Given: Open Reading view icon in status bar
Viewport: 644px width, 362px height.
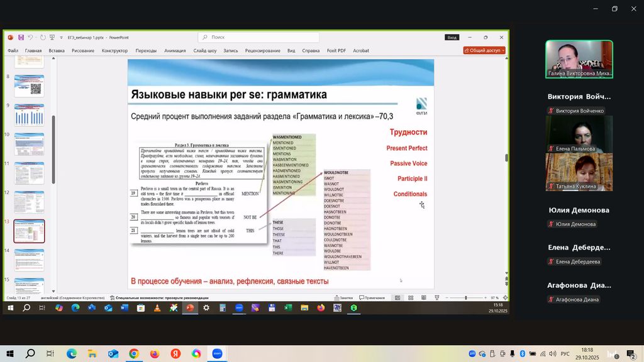Looking at the screenshot, I should pyautogui.click(x=423, y=298).
